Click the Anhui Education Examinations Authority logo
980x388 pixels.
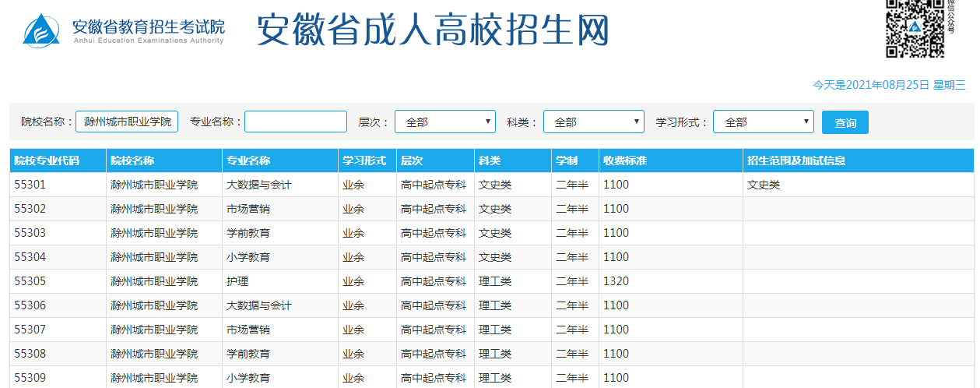click(125, 31)
